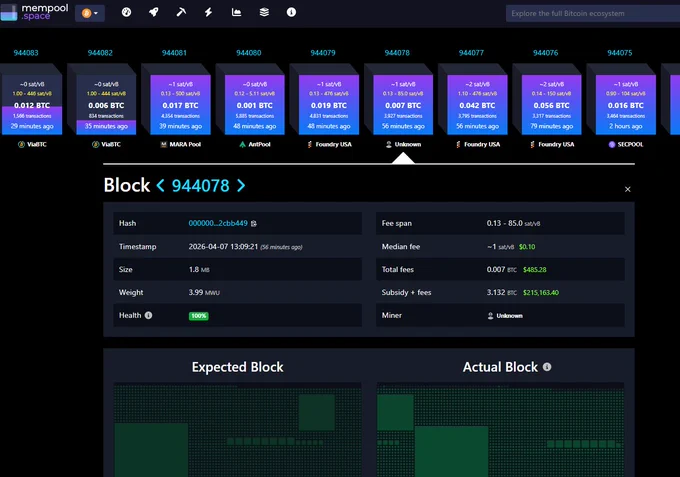Open the about info icon
This screenshot has width=680, height=477.
coord(291,12)
